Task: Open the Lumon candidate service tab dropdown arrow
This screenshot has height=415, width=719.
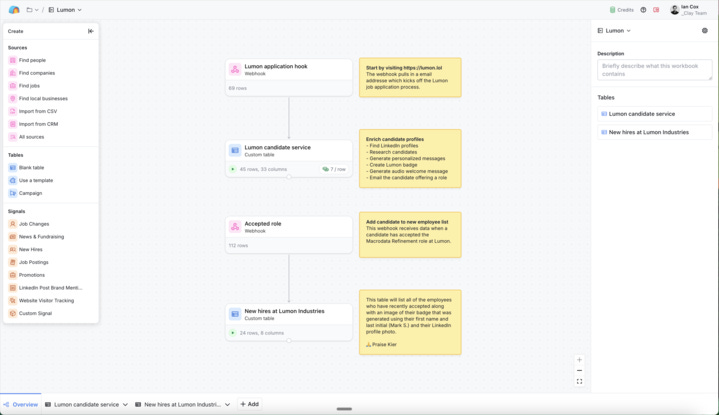Action: pos(125,405)
